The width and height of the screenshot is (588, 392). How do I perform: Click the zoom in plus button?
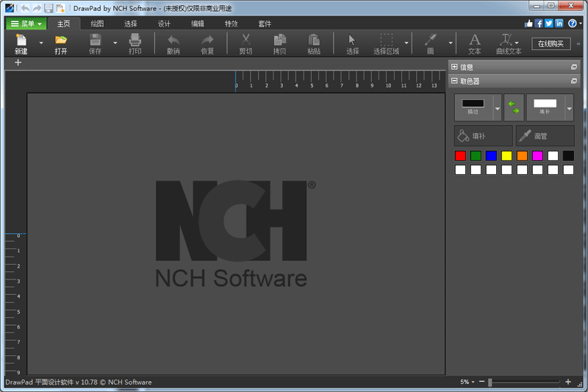coord(568,382)
